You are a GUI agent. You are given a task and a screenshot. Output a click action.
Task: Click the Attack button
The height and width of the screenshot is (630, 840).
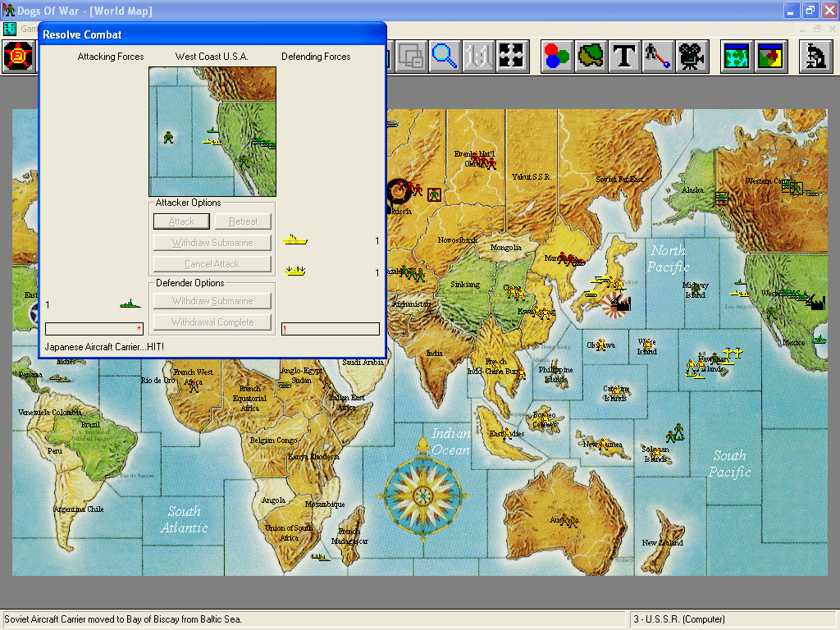point(181,221)
